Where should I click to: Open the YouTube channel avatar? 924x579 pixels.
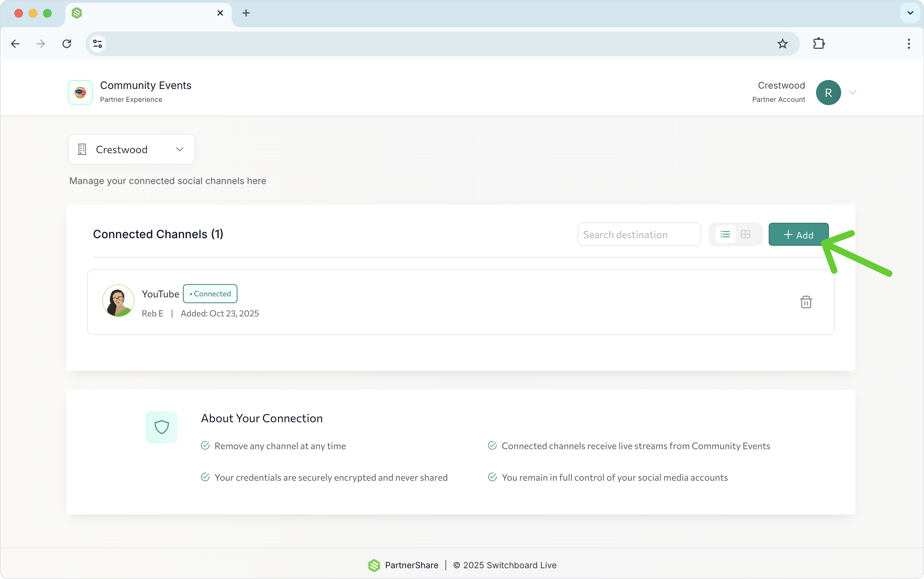pyautogui.click(x=118, y=301)
